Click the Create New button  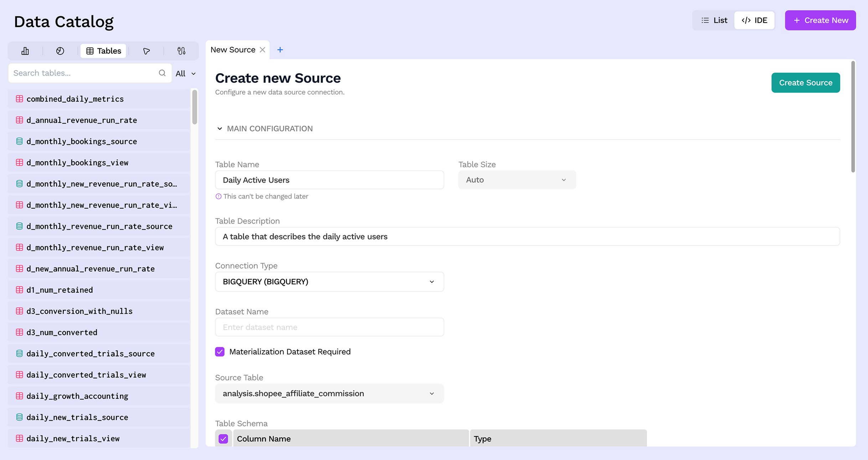[x=820, y=20]
